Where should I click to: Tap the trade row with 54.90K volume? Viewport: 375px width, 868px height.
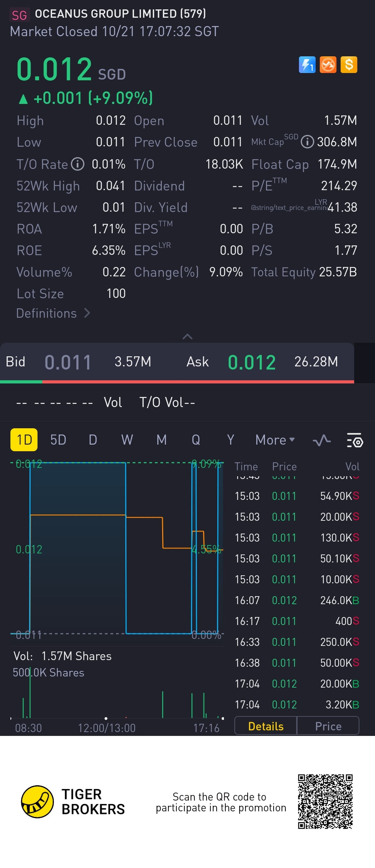[297, 496]
